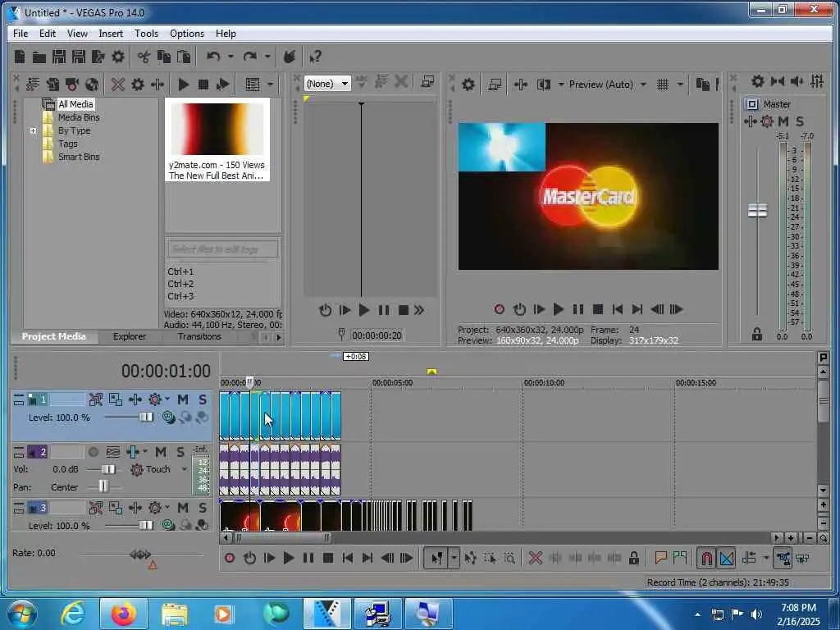
Task: Insert region with green flags icon
Action: tap(680, 558)
